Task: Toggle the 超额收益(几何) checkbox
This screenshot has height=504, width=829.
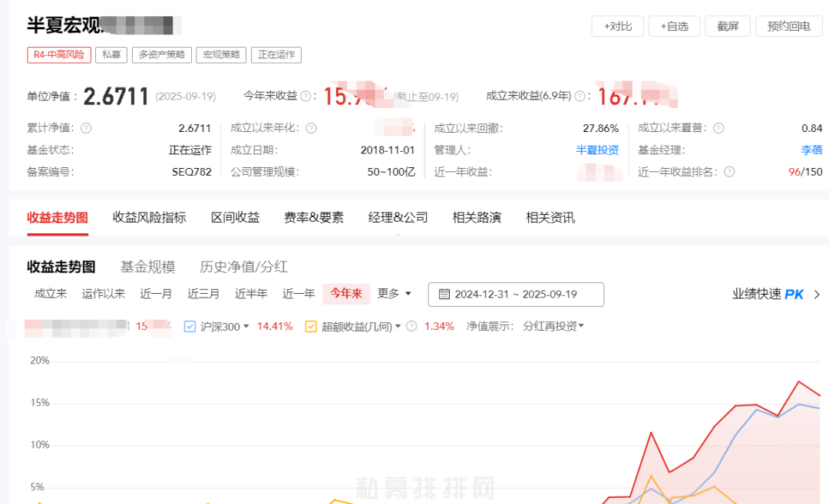Action: 311,327
